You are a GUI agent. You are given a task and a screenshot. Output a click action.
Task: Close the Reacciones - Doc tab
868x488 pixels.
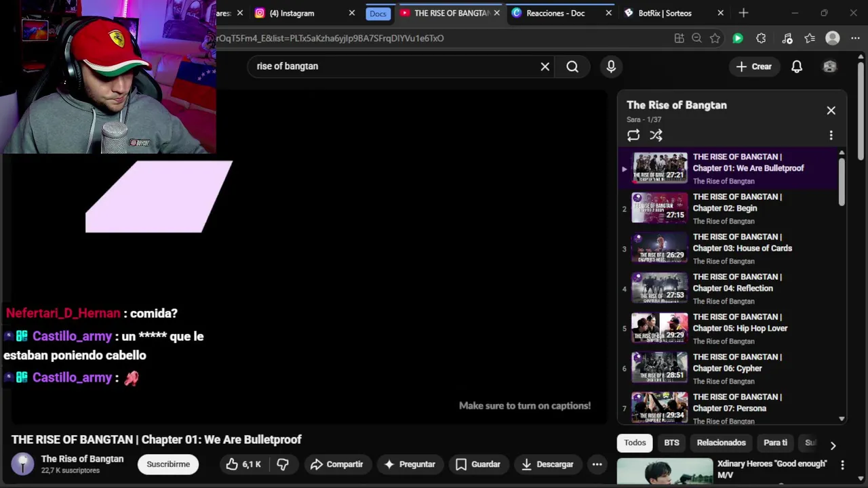click(x=608, y=13)
